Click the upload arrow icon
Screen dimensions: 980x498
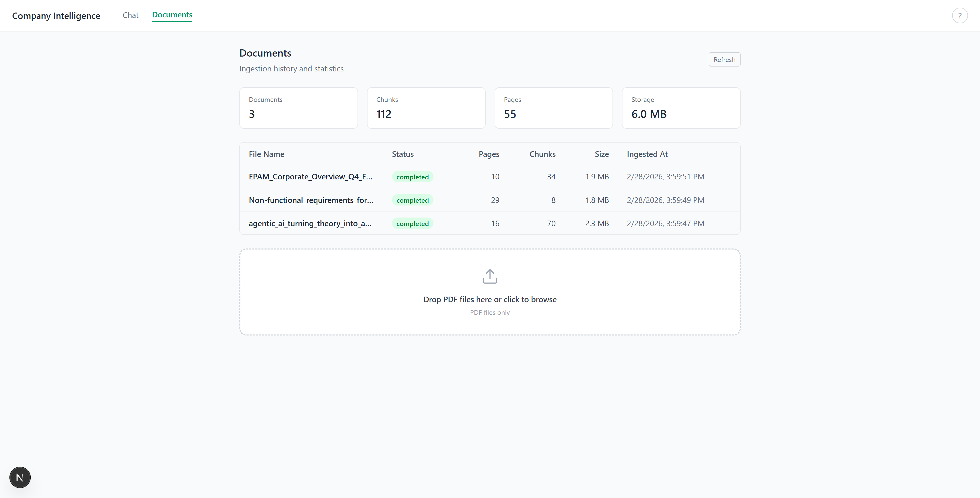(490, 276)
